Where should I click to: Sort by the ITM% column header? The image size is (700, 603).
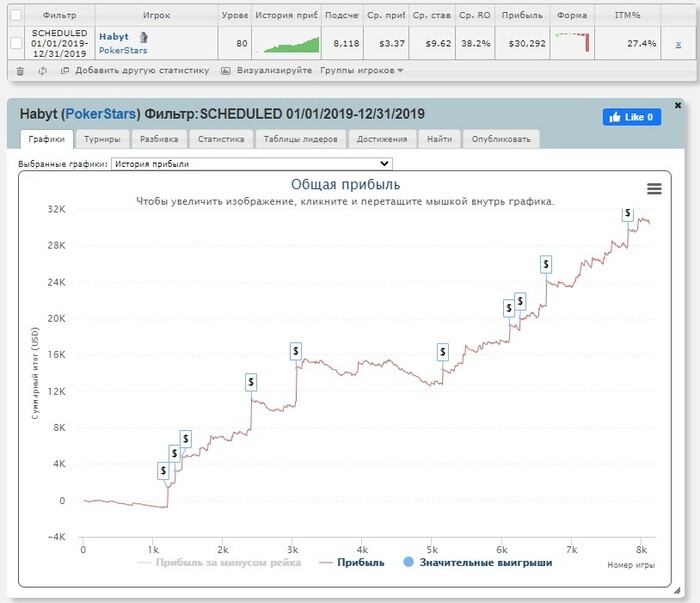627,15
